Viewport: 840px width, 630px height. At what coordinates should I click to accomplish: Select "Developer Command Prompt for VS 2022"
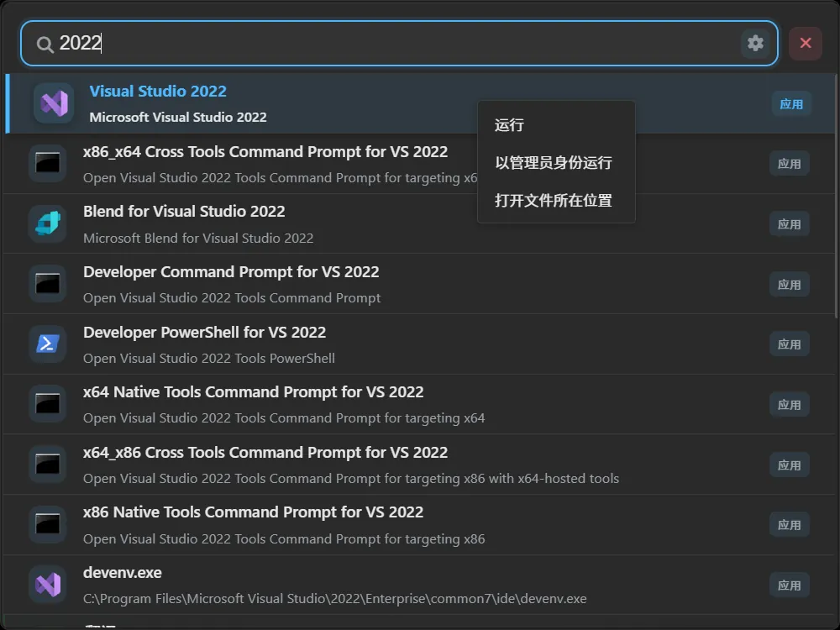[x=231, y=272]
